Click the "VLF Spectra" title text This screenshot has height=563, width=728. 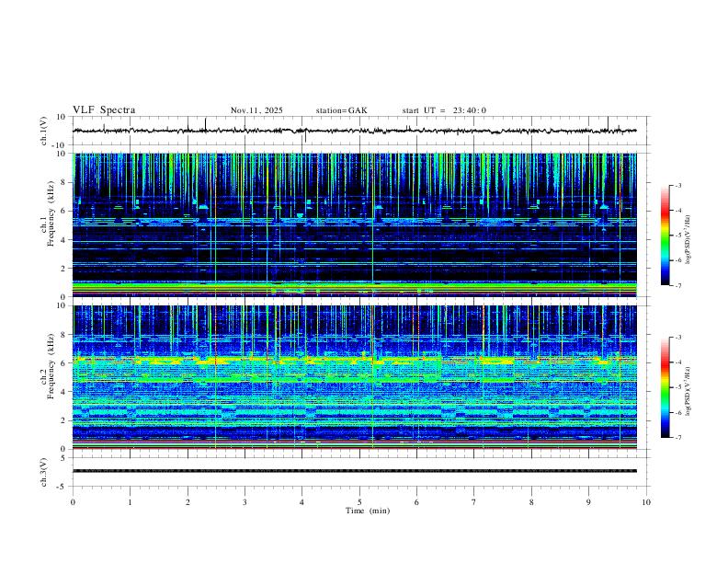[104, 110]
